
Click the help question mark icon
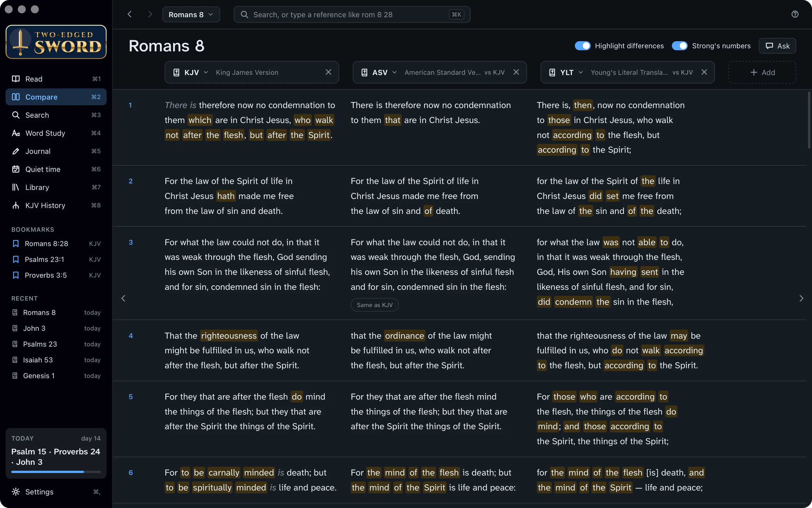[x=795, y=14]
